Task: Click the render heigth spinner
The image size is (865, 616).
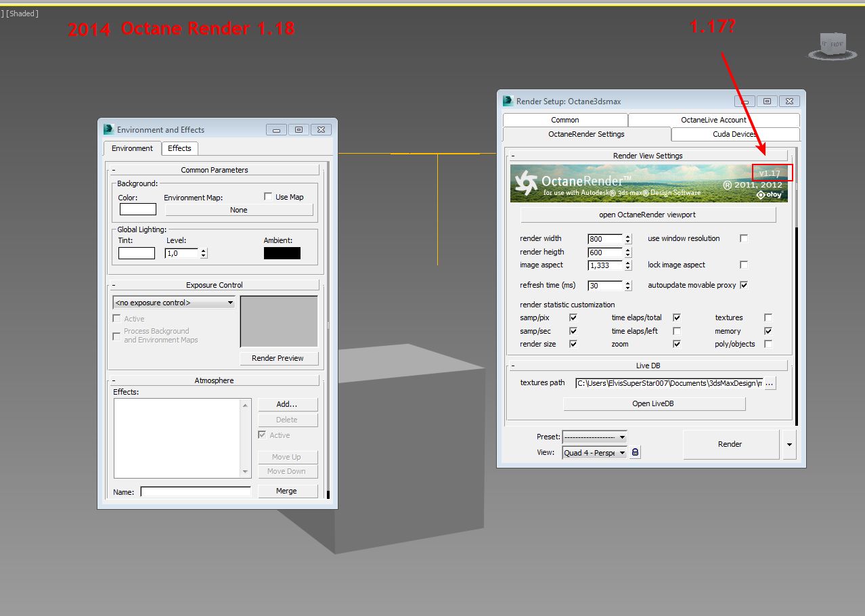Action: click(627, 252)
